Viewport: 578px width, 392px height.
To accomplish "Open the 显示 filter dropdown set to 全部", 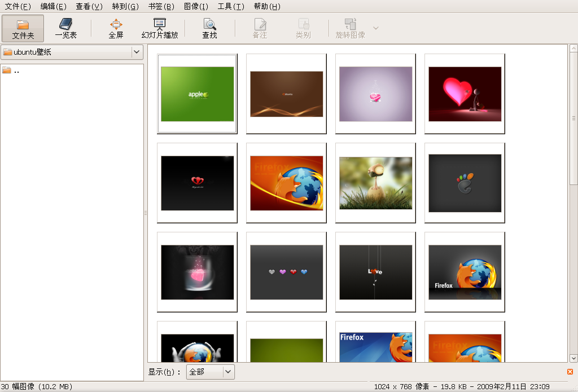I will (210, 372).
